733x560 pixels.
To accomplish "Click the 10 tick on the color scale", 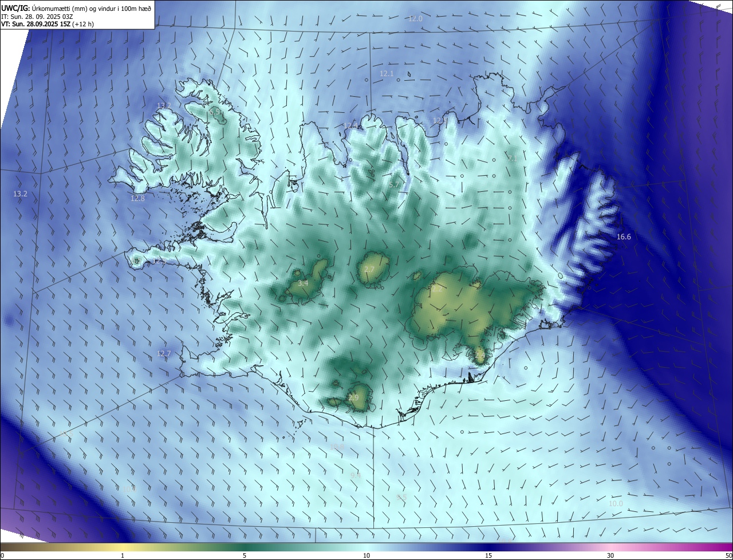I will (x=366, y=555).
